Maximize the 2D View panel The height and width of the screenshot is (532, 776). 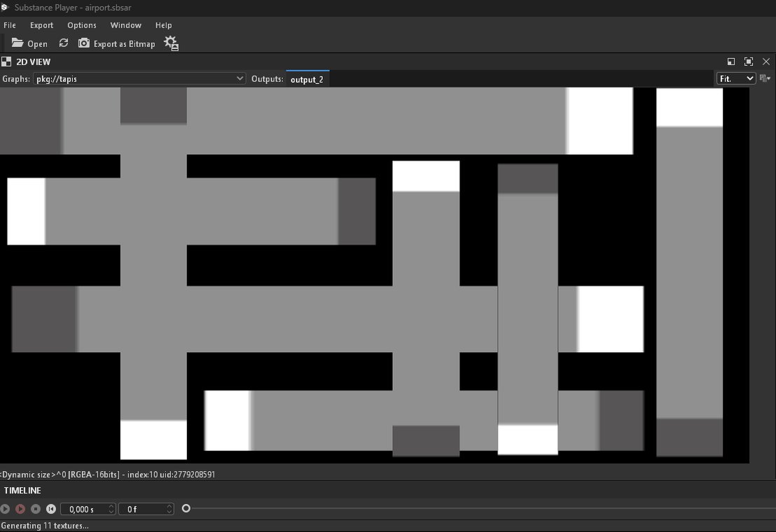pyautogui.click(x=748, y=62)
